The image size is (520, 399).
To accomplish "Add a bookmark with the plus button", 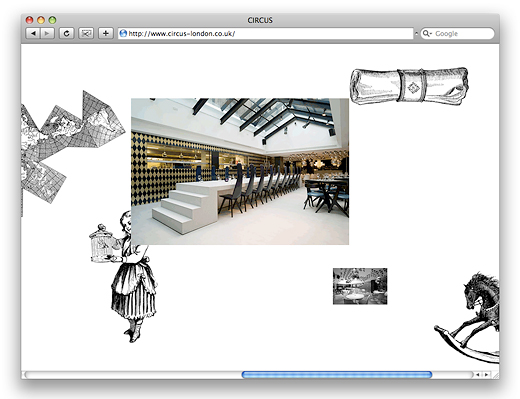I will [x=106, y=34].
